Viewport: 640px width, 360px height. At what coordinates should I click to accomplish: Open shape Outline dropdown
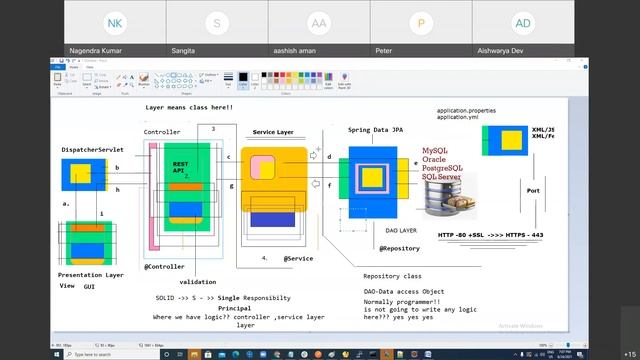[209, 75]
